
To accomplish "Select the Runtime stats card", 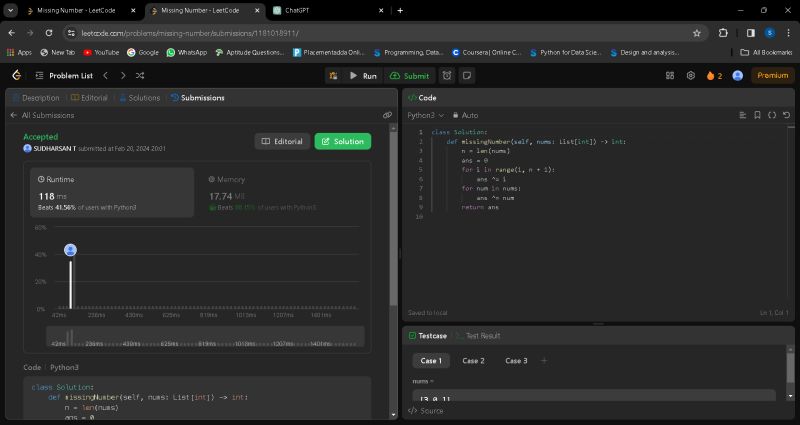I will (x=112, y=192).
